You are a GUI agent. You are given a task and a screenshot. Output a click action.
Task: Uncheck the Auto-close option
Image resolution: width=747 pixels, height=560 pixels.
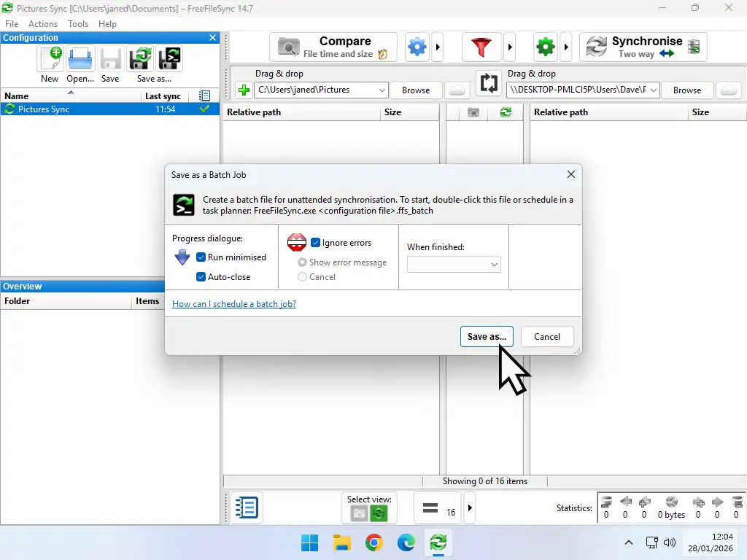[x=201, y=276]
